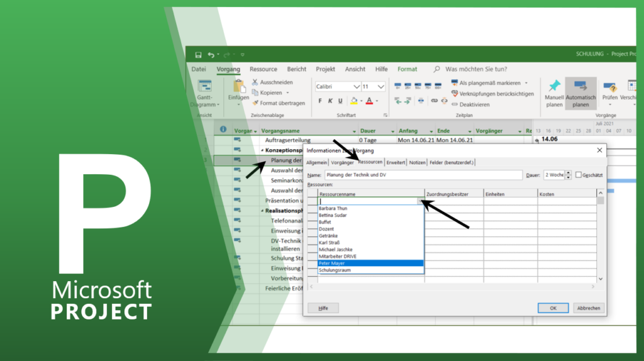Open the Allgemein tab in dialog
The image size is (644, 361).
coord(317,163)
